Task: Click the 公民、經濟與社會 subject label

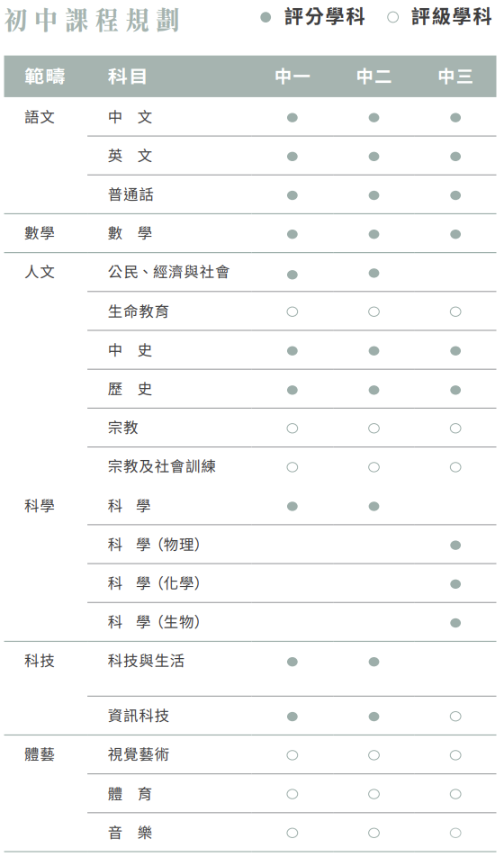Action: point(168,272)
